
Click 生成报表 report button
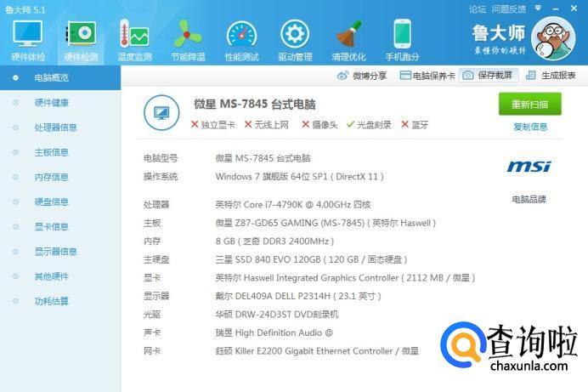click(x=551, y=76)
